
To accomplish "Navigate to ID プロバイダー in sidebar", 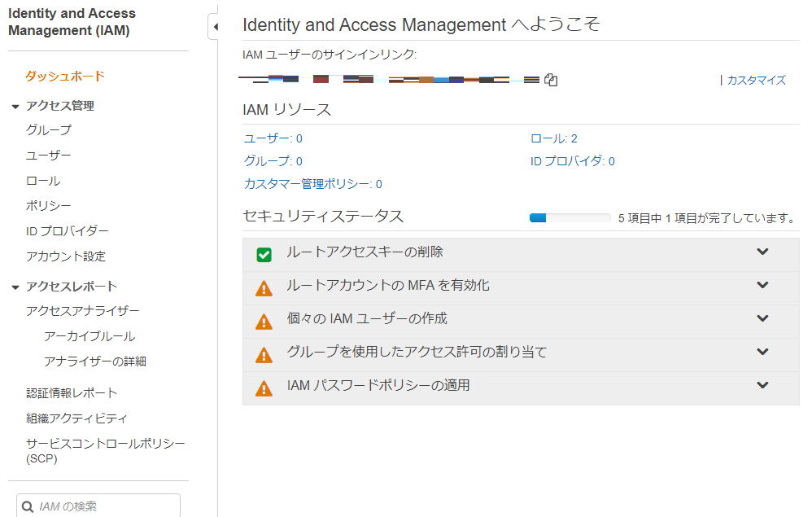I will pyautogui.click(x=68, y=231).
